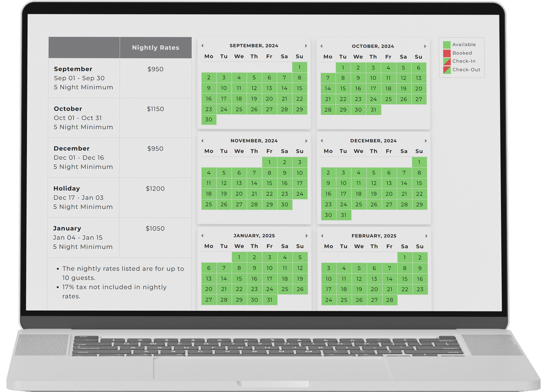This screenshot has height=392, width=547.
Task: Click the $1150 October rate
Action: coord(155,109)
